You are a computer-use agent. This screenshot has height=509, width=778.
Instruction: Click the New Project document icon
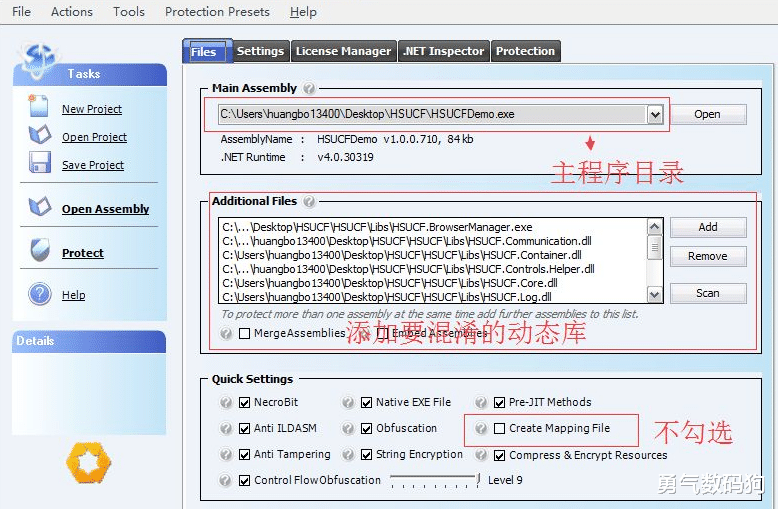38,106
